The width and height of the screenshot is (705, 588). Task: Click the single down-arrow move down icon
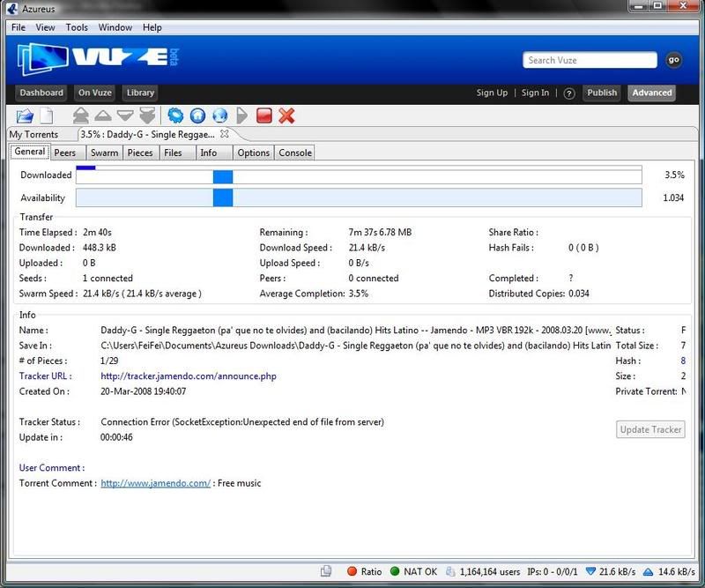click(125, 115)
